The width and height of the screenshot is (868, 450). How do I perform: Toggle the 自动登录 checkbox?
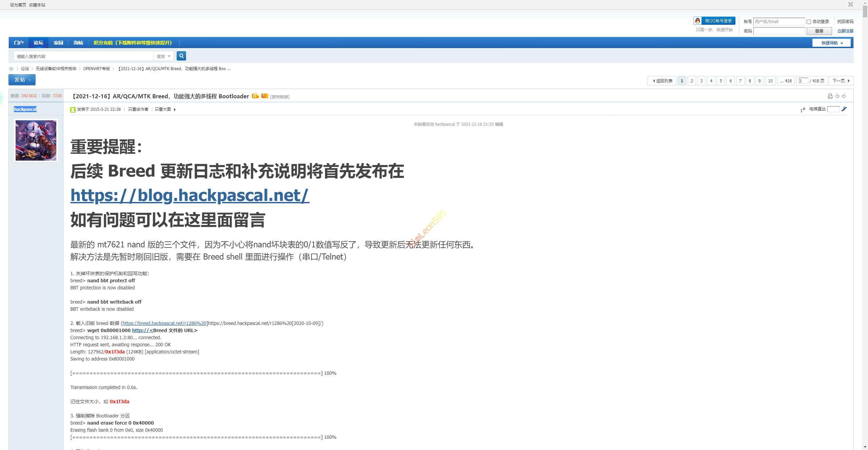coord(809,22)
